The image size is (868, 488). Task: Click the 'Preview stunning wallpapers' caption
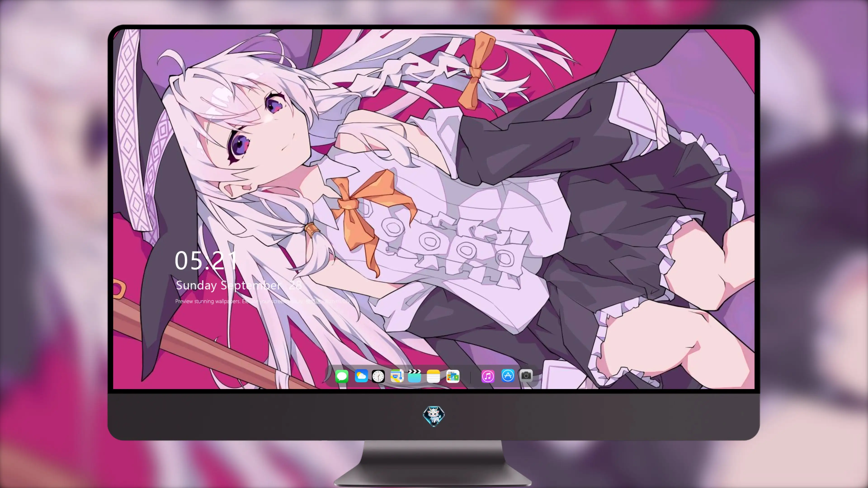(x=262, y=301)
